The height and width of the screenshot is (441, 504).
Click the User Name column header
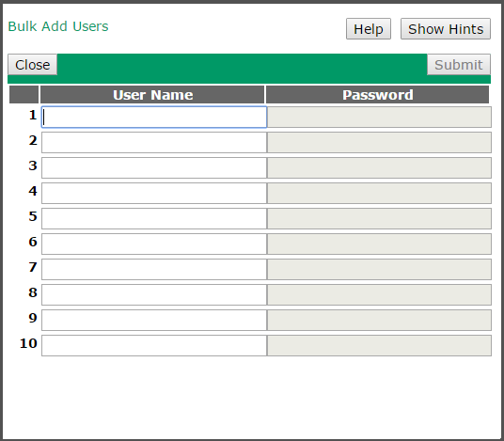click(x=152, y=94)
